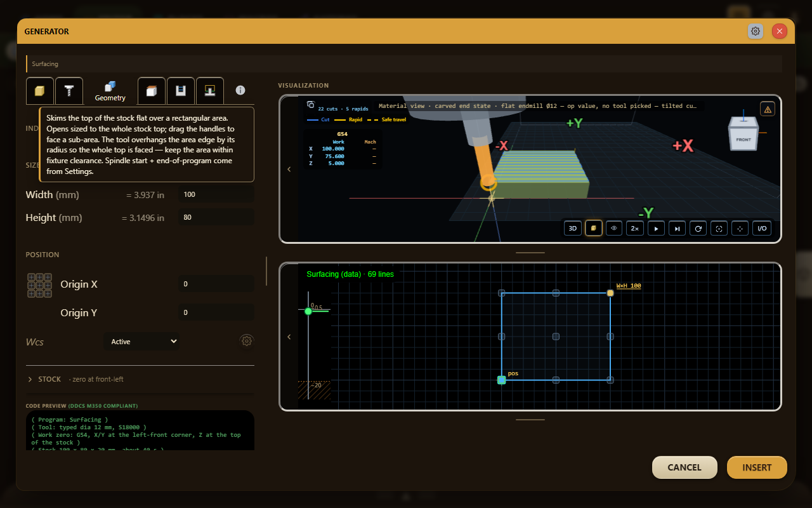Collapse the 2D sketch panel left chevron
Viewport: 812px width, 508px height.
pos(289,337)
